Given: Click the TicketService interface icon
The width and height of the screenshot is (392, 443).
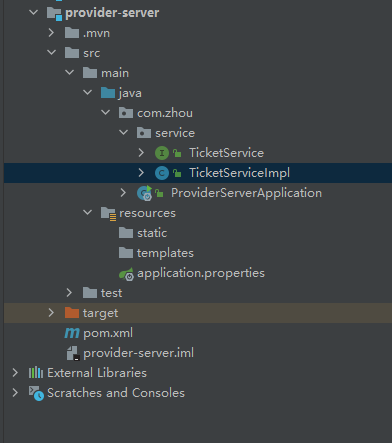Looking at the screenshot, I should click(x=162, y=153).
